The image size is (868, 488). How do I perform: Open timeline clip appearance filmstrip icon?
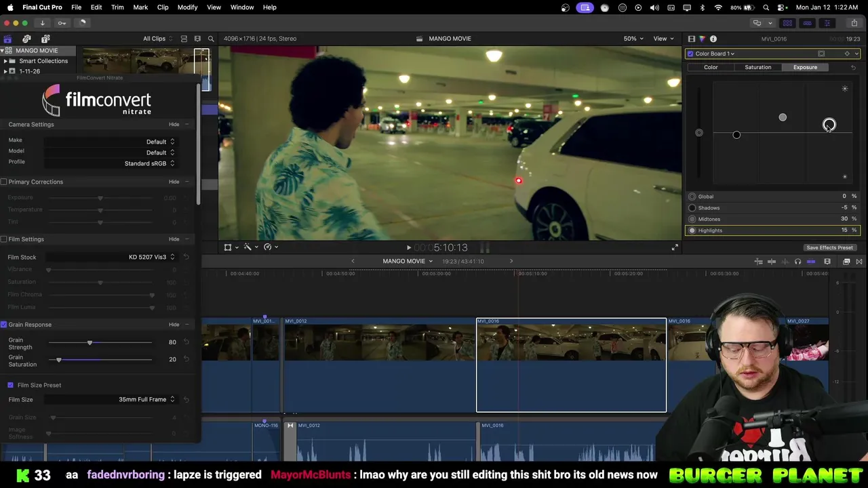[827, 262]
